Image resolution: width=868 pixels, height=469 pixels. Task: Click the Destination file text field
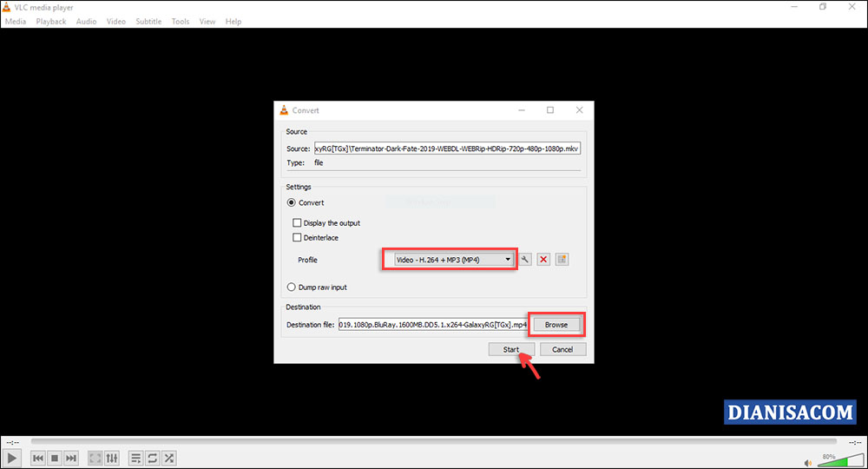point(432,325)
